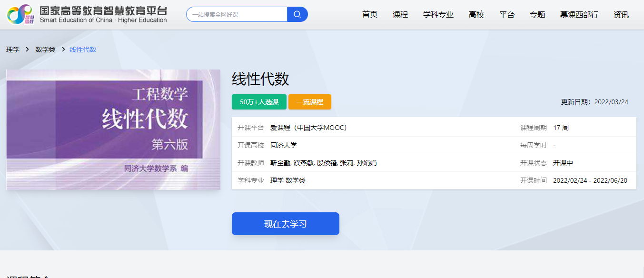Go to 学科专业 section

click(x=438, y=15)
